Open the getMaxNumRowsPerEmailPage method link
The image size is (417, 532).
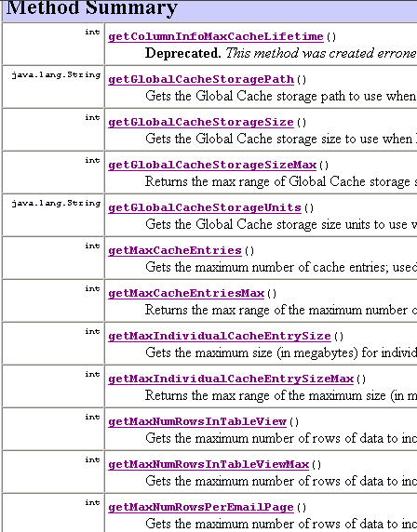201,507
